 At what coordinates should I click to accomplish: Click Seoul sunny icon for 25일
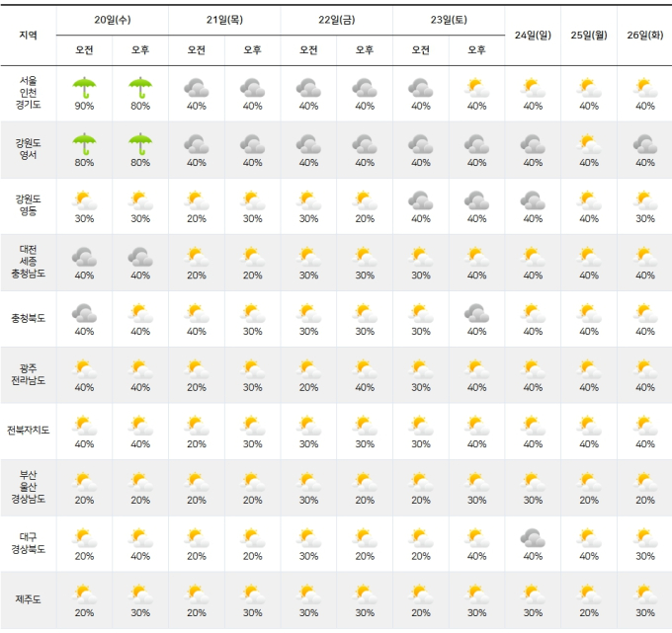(589, 88)
